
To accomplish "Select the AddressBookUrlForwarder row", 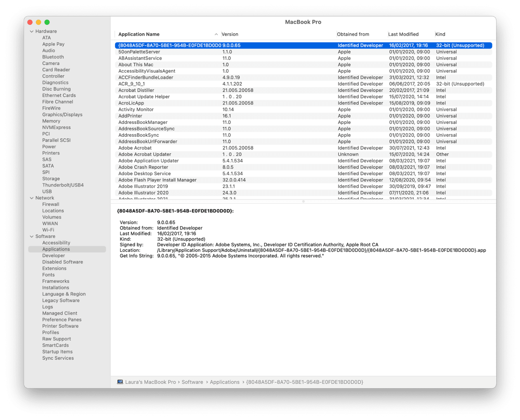I will [x=303, y=142].
